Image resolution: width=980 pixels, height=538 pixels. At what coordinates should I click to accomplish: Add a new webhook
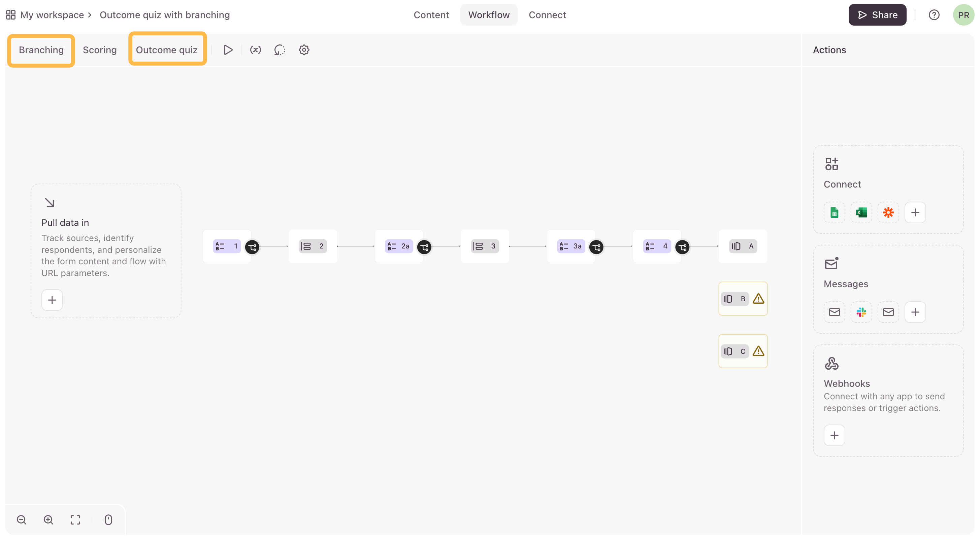pos(834,435)
